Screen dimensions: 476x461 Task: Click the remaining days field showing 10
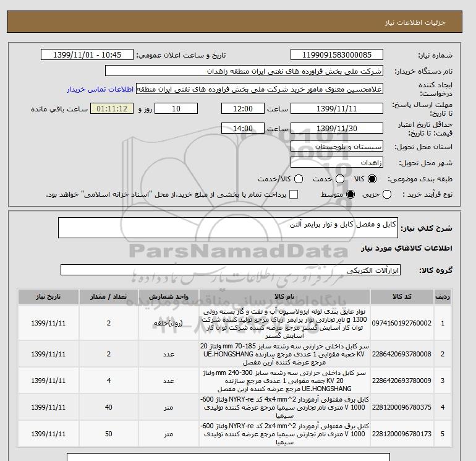click(176, 108)
